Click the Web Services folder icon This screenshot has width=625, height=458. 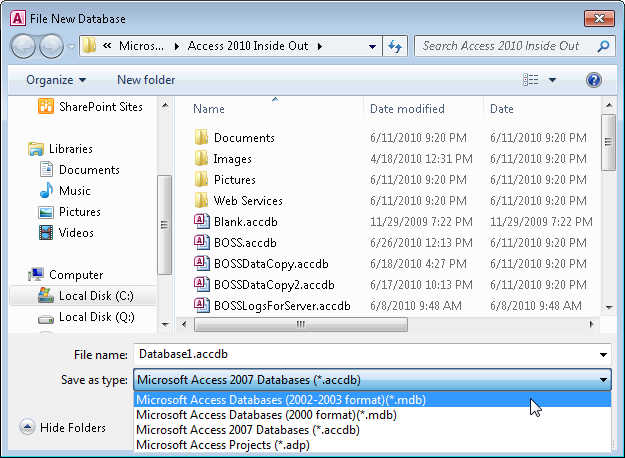tap(201, 200)
